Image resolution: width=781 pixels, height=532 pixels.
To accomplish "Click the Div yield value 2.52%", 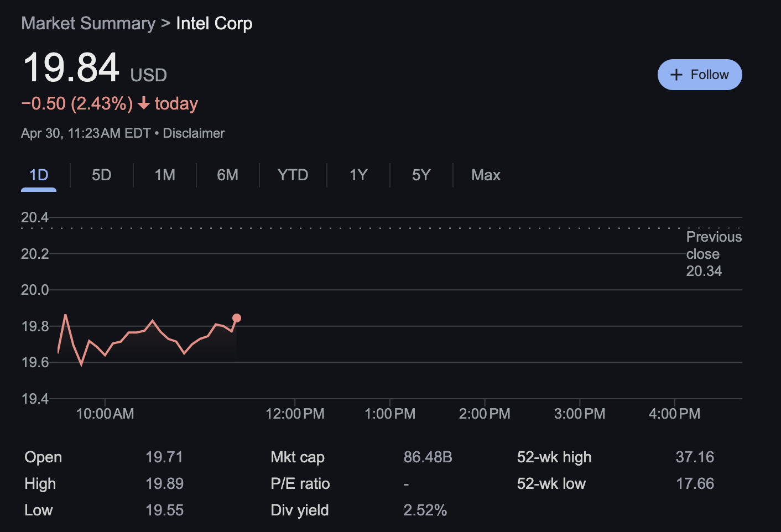I will coord(425,510).
